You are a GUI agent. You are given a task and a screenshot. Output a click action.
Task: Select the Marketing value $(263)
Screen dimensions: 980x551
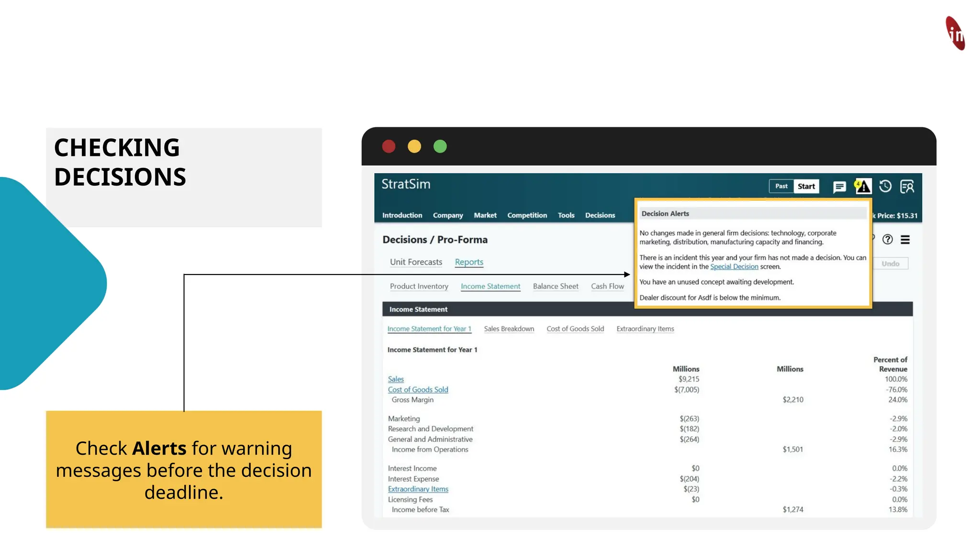(x=689, y=419)
